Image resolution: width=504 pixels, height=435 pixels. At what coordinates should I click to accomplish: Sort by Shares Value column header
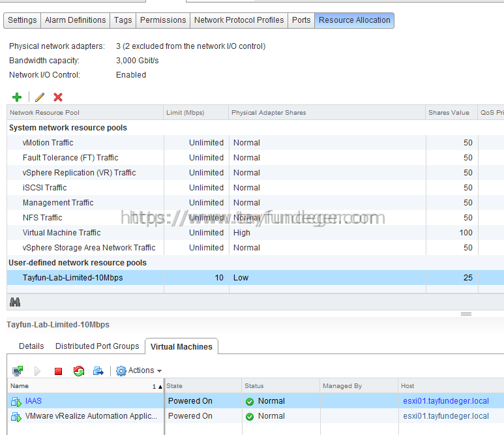(x=451, y=113)
